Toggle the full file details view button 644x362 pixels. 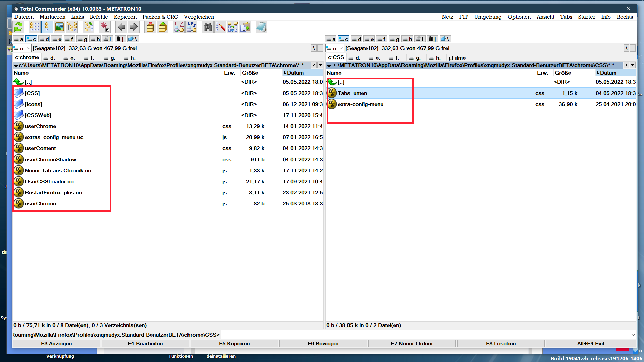(x=47, y=27)
